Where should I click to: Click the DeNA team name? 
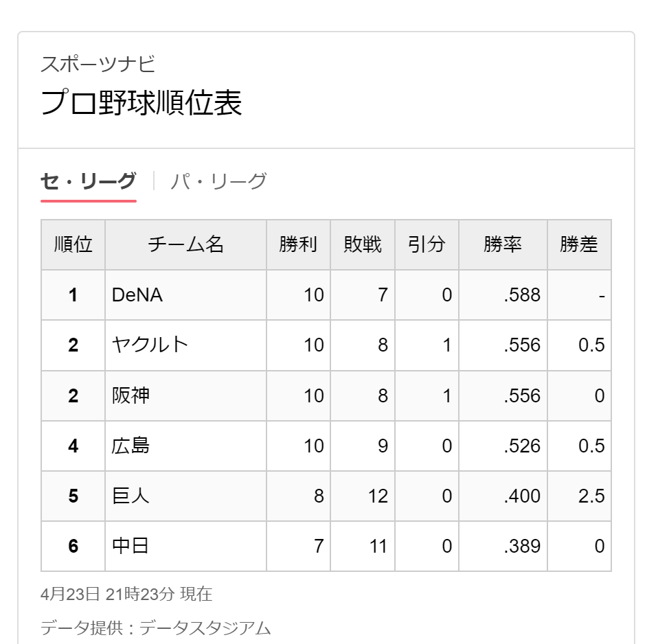click(137, 295)
